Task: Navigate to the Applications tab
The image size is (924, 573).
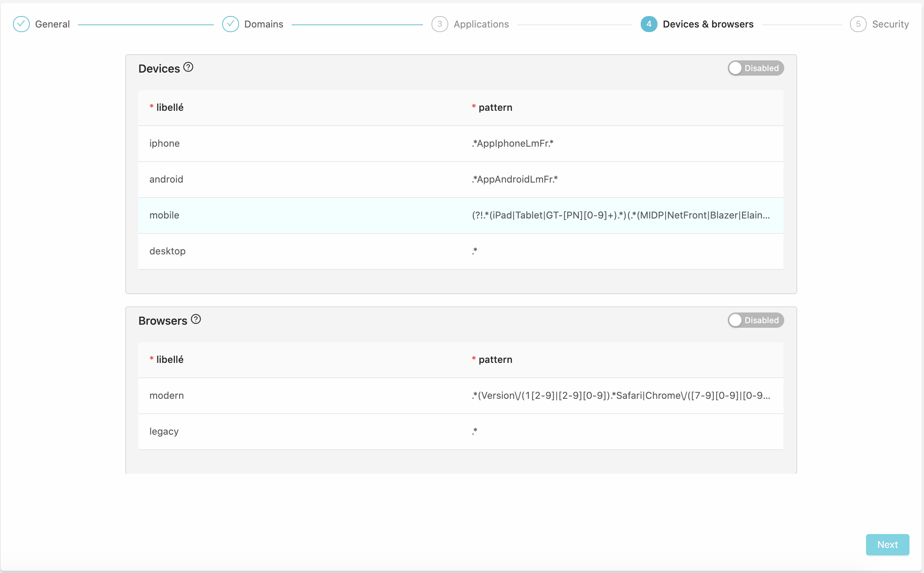Action: click(x=480, y=24)
